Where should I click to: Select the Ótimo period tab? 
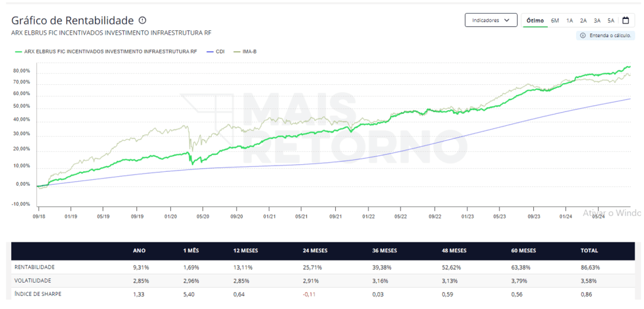coord(535,21)
